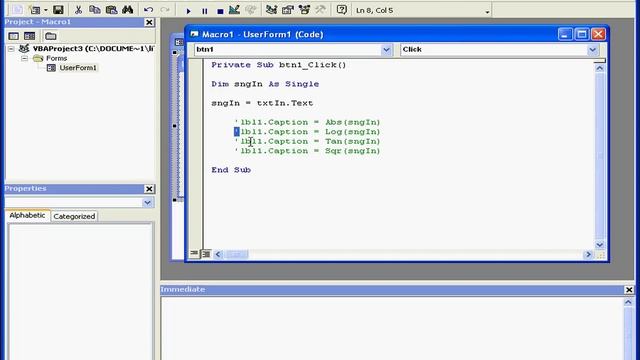Click the Copy icon in the toolbar
This screenshot has height=360, width=640.
[x=95, y=9]
